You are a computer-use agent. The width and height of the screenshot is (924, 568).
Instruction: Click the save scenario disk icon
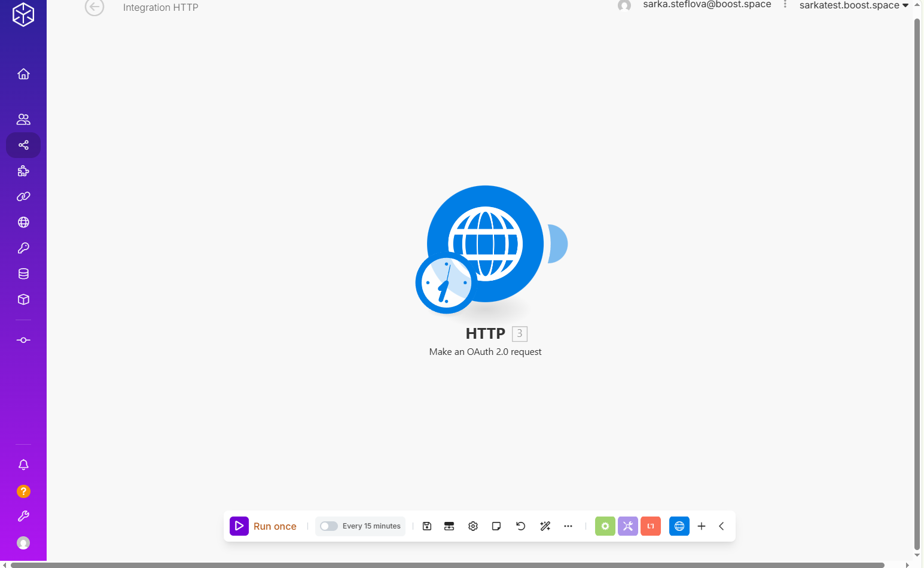point(427,526)
